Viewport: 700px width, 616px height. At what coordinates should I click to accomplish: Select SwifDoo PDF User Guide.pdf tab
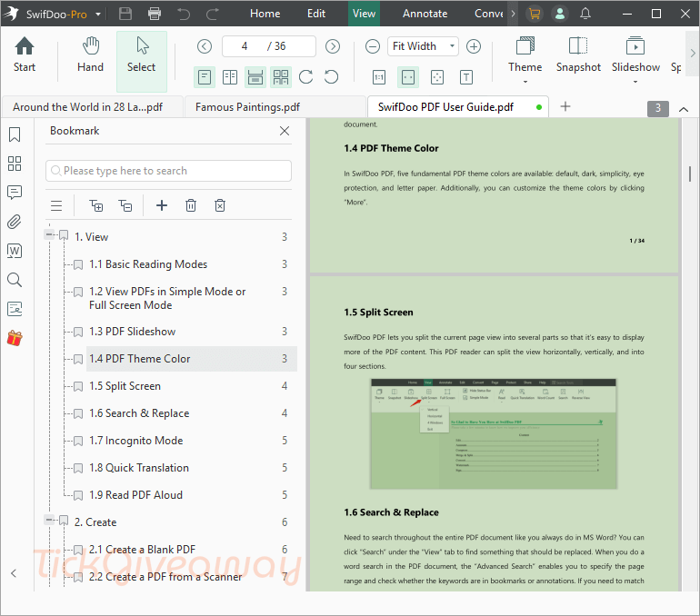pos(458,107)
